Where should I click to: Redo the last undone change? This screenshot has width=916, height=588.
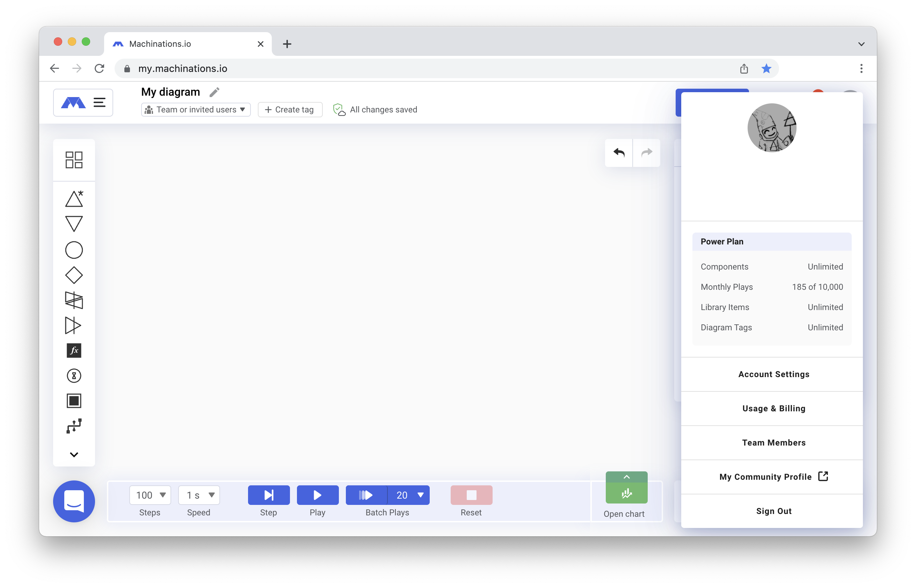(646, 153)
